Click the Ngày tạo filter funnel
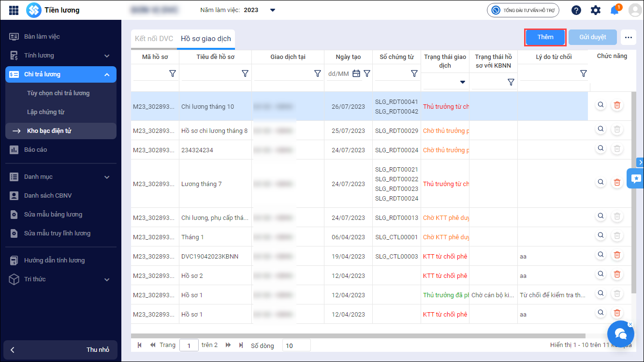This screenshot has height=362, width=644. (367, 73)
